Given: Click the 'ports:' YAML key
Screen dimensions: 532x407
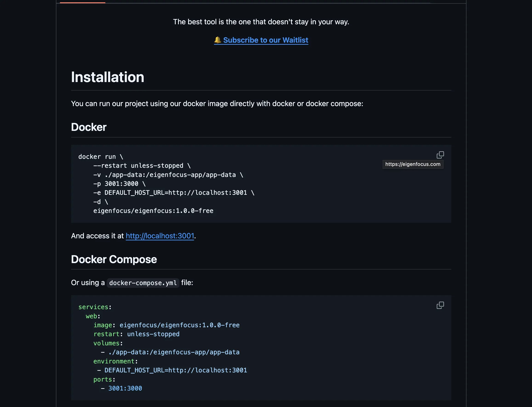Looking at the screenshot, I should point(104,379).
